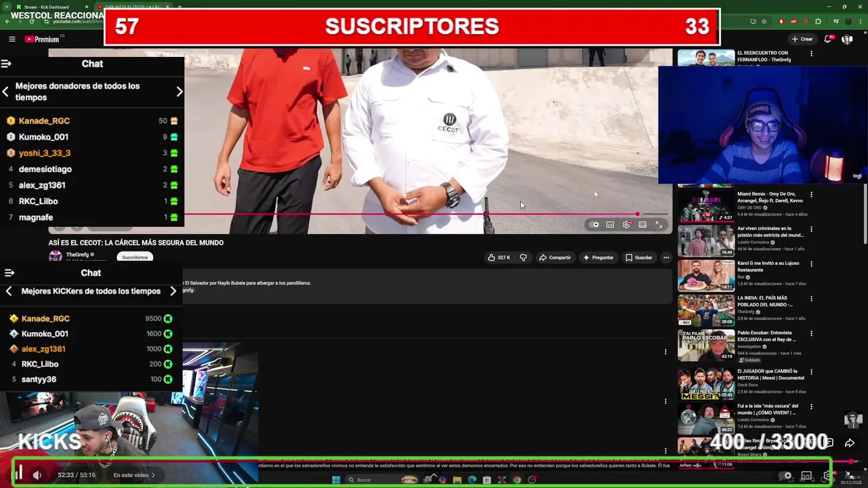Expand the 'En este video' chapters chevron

pyautogui.click(x=153, y=475)
